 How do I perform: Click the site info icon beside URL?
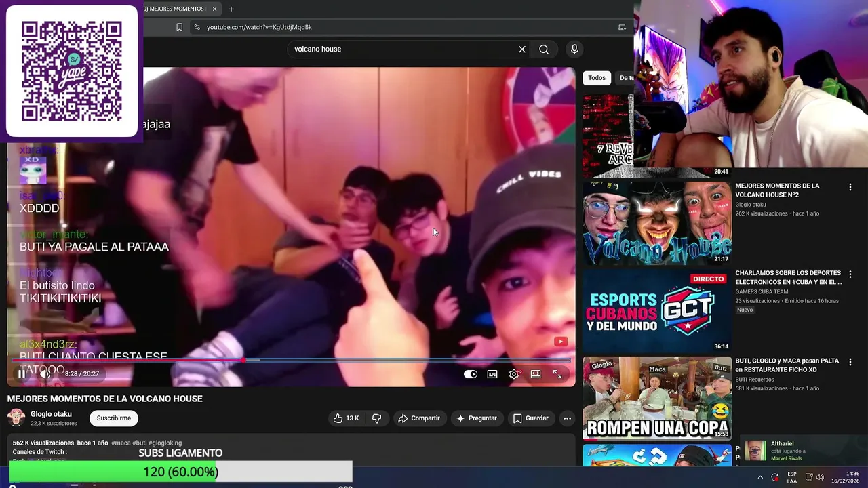coord(197,27)
